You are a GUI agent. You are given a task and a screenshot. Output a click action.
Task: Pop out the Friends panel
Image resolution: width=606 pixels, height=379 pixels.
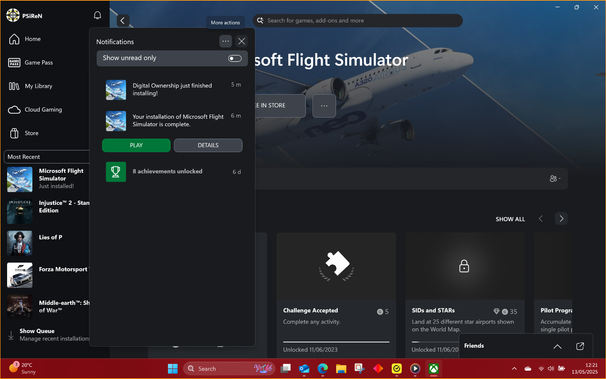580,346
